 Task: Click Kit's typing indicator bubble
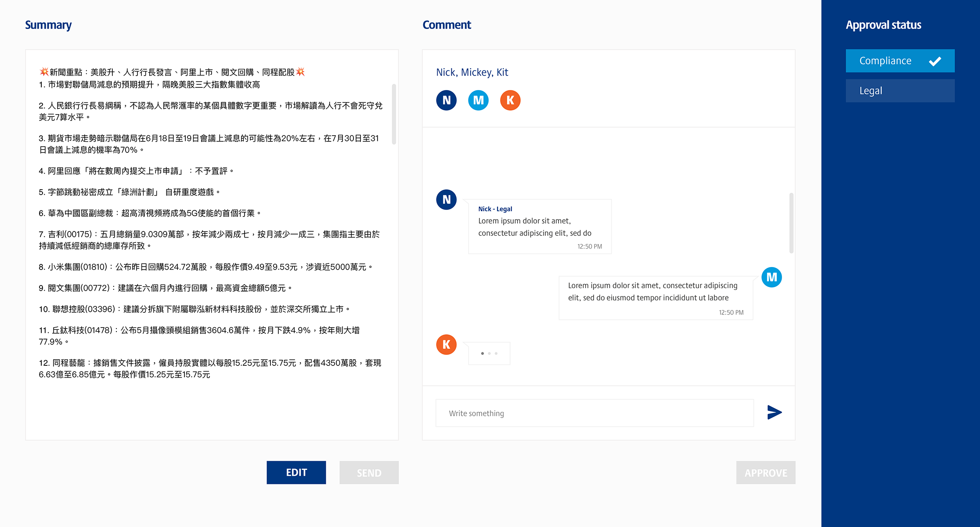coord(489,353)
